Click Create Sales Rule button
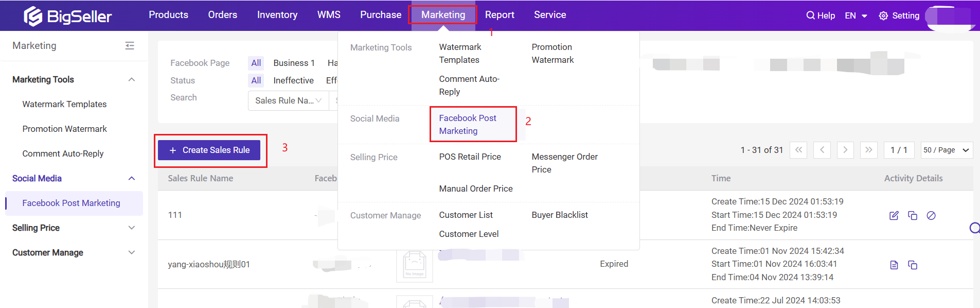Viewport: 980px width, 308px height. tap(209, 150)
